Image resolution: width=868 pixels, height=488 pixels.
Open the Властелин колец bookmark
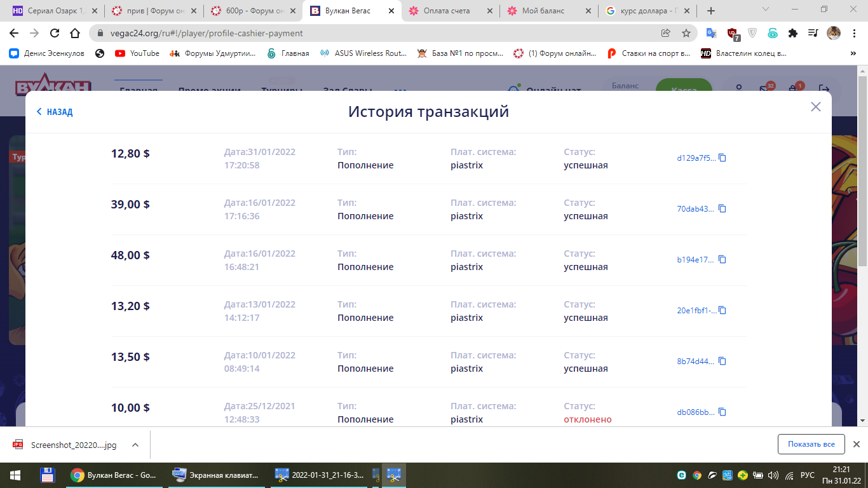pos(743,53)
